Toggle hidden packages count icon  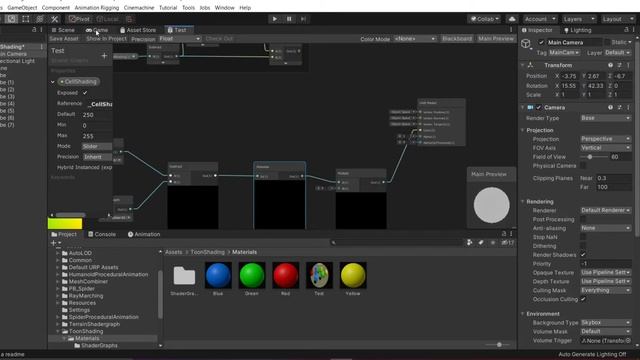tap(507, 242)
